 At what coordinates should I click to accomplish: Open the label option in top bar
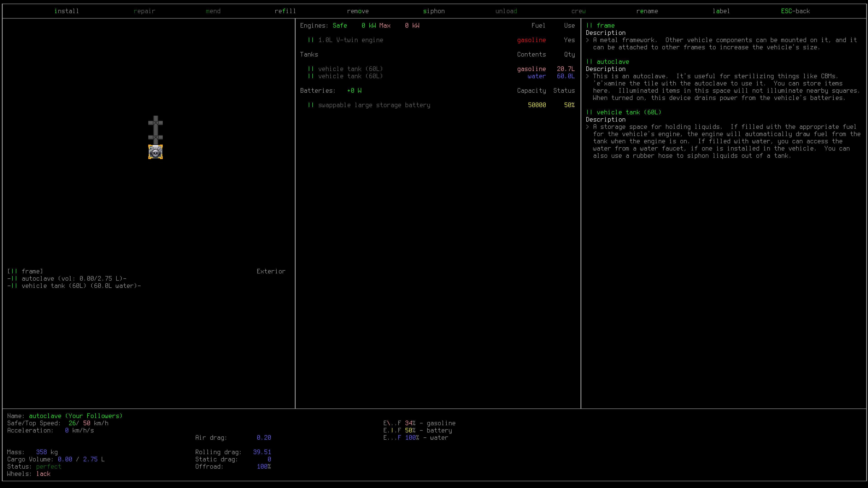point(721,11)
